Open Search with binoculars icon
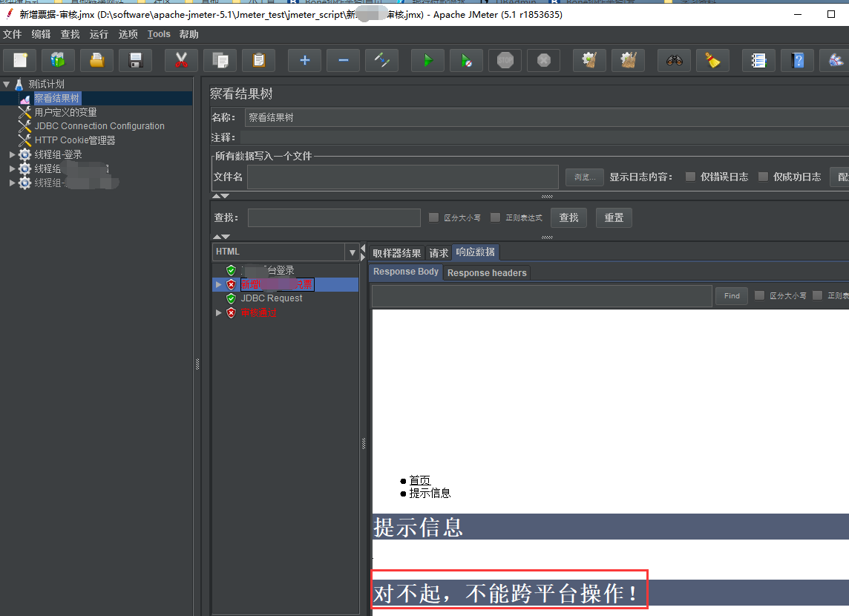Screen dimensions: 849x616 pos(674,60)
